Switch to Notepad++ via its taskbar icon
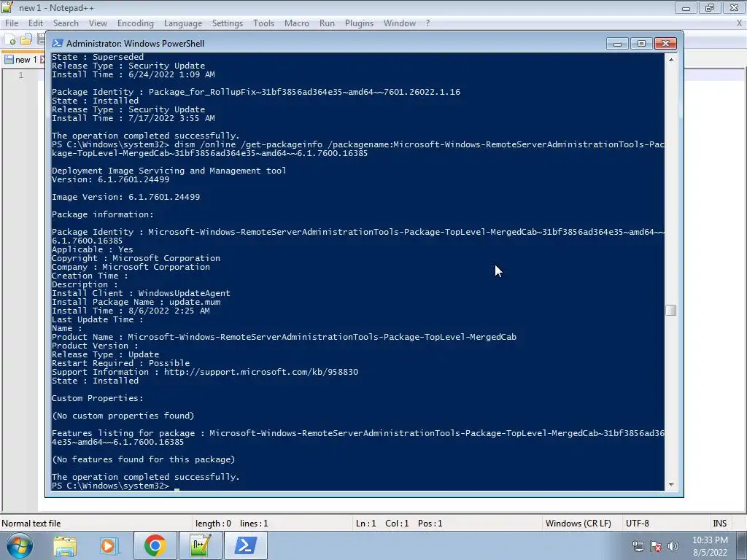Image resolution: width=747 pixels, height=560 pixels. (200, 545)
